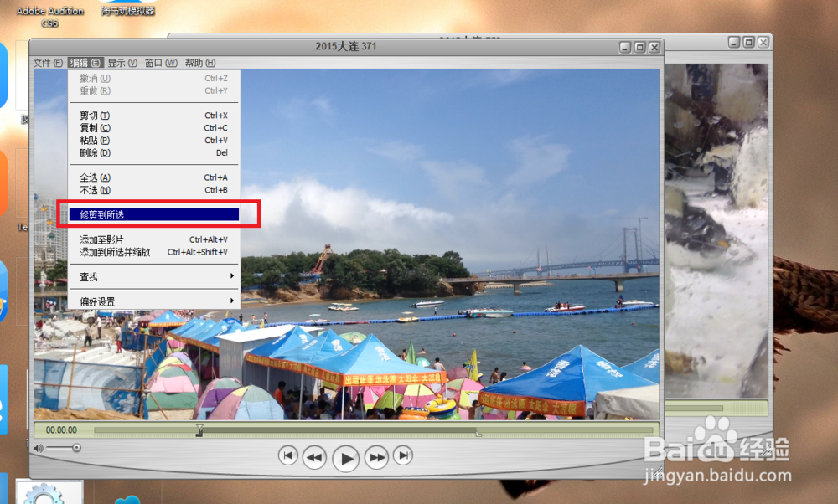
Task: Open the 显示 menu
Action: (x=122, y=63)
